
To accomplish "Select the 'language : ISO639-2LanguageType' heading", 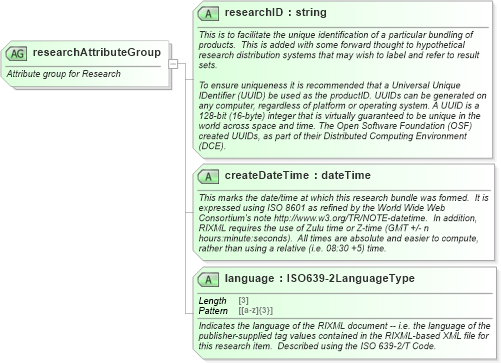I will (x=320, y=278).
